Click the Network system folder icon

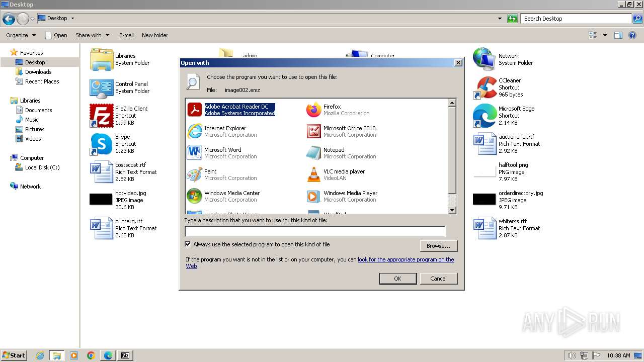(x=485, y=59)
